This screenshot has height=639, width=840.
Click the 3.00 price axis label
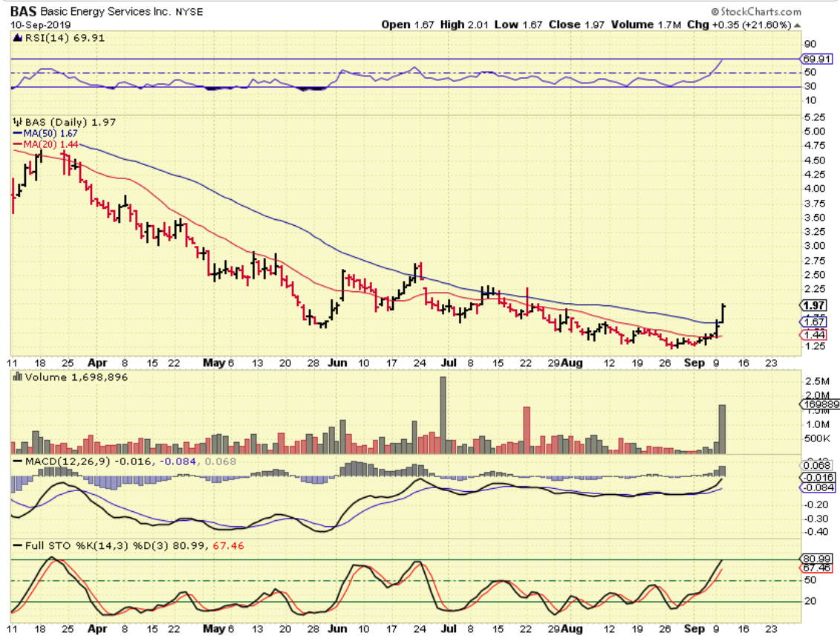click(815, 246)
